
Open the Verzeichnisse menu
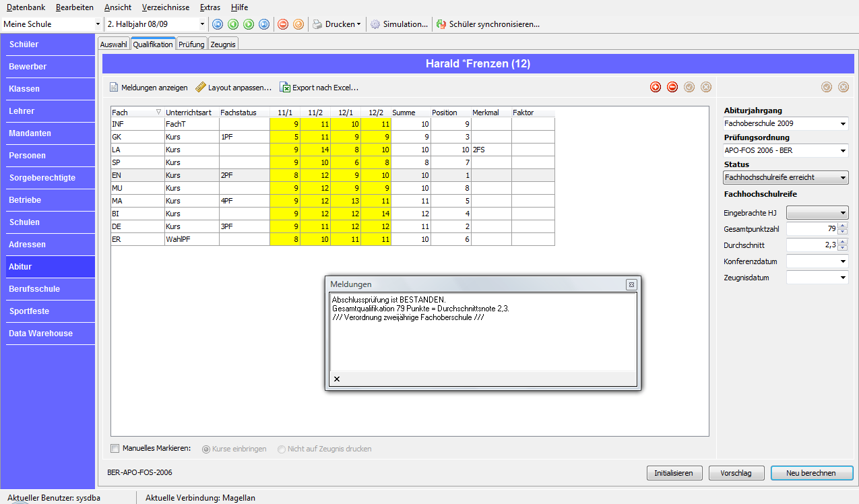(x=166, y=7)
